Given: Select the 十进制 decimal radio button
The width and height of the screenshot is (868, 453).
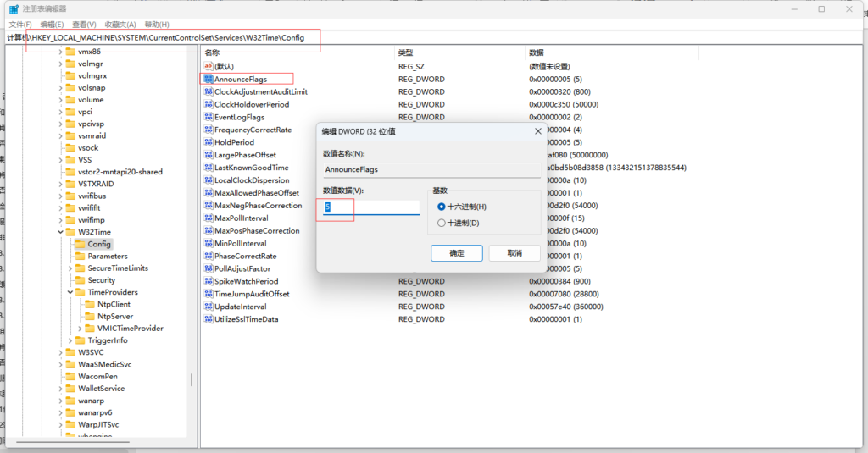Looking at the screenshot, I should (x=442, y=223).
